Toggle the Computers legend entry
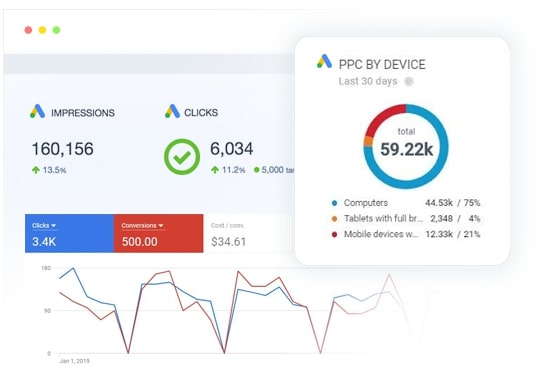 [x=406, y=203]
